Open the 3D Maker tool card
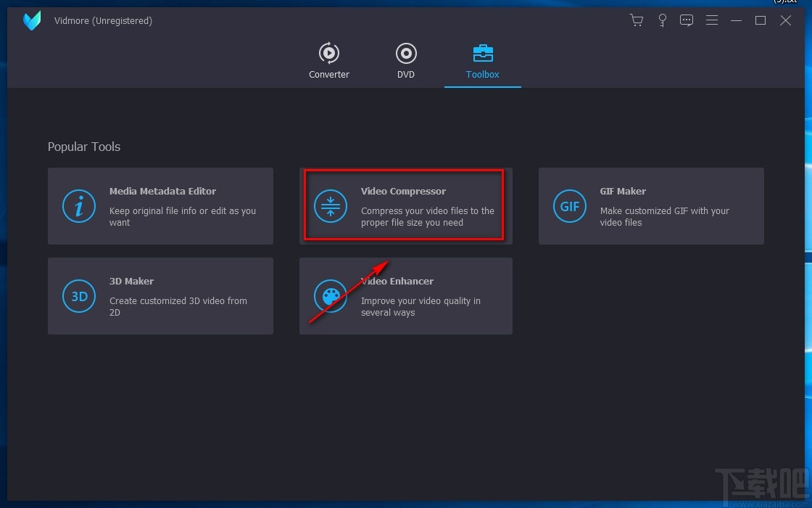 160,296
